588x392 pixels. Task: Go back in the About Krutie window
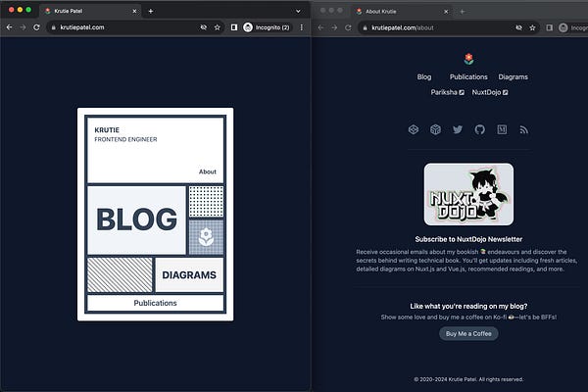pyautogui.click(x=320, y=27)
